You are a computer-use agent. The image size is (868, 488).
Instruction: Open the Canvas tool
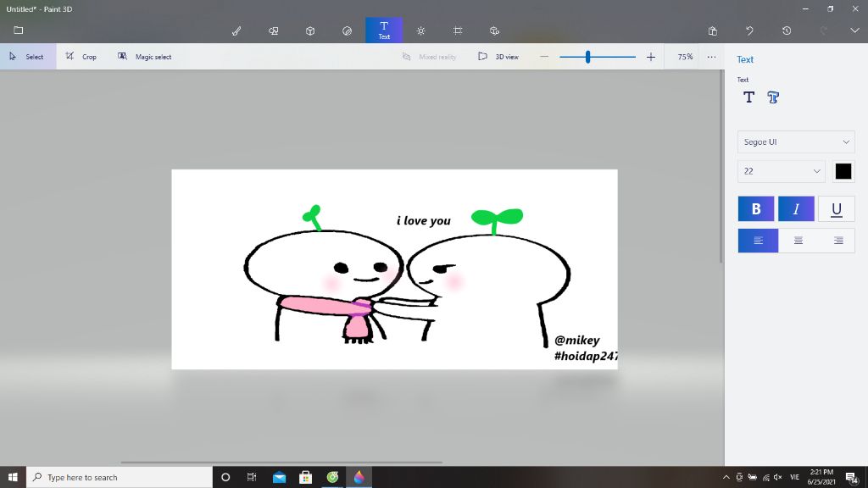[x=458, y=31]
